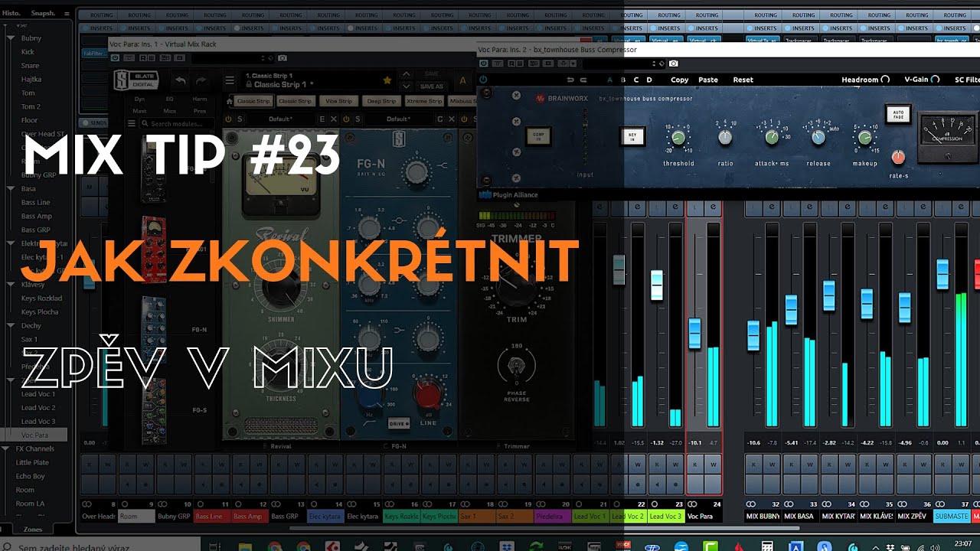Solo the Revival module with S button
Viewport: 980px width, 551px height.
point(240,119)
